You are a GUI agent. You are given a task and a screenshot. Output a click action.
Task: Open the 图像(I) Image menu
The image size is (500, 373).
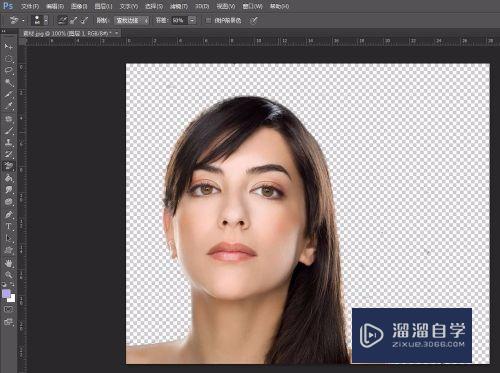(79, 6)
